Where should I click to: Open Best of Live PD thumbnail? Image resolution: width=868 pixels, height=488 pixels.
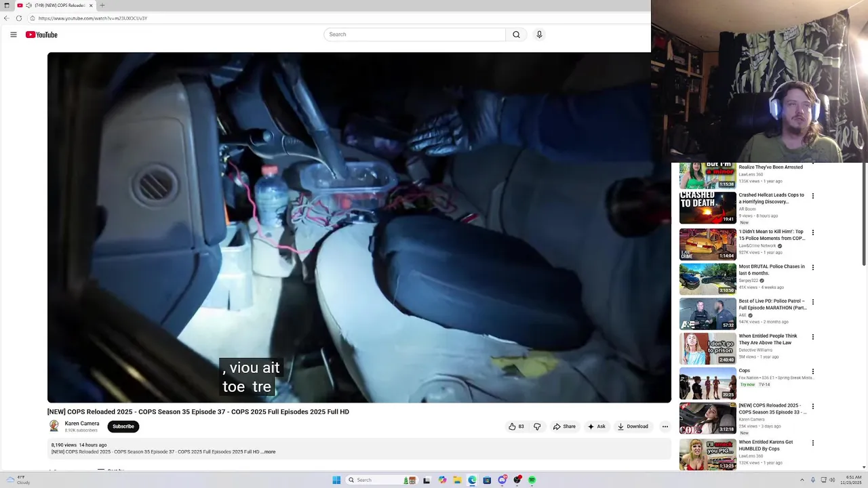[708, 314]
